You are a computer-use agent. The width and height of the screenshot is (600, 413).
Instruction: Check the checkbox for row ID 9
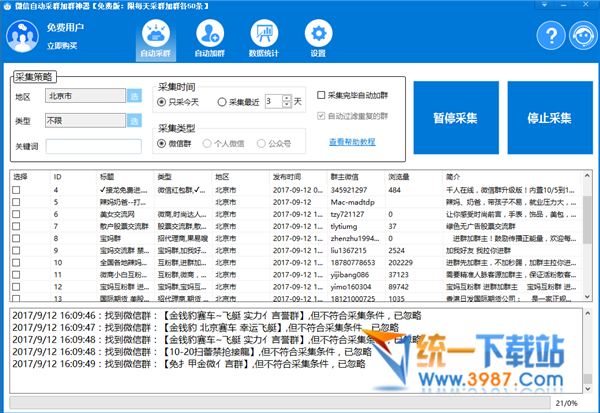click(x=16, y=250)
